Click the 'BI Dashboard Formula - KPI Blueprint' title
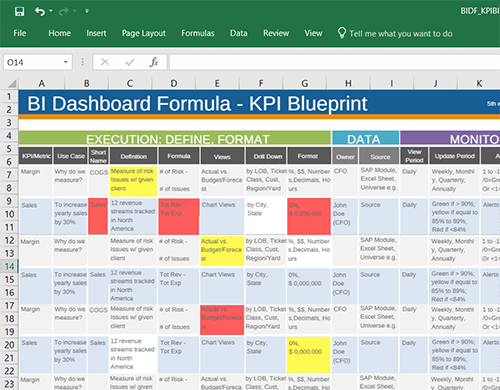 coord(197,104)
